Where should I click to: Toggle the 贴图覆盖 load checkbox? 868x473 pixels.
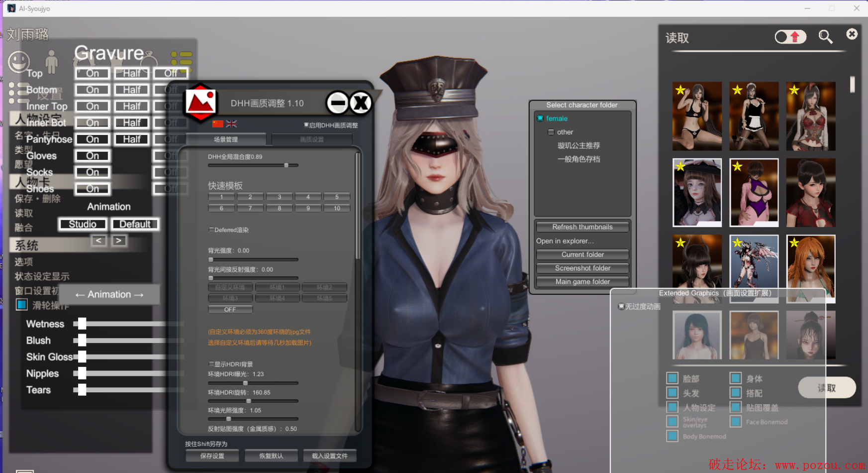[736, 407]
